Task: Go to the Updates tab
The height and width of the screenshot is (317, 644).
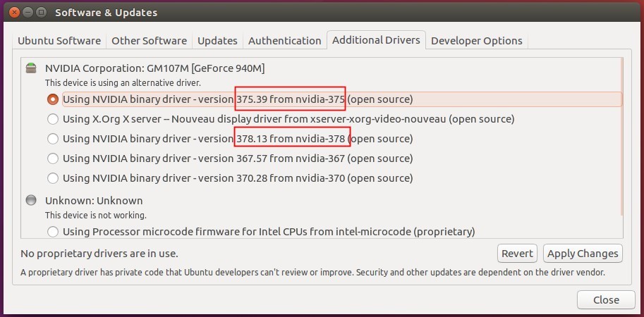Action: tap(217, 41)
